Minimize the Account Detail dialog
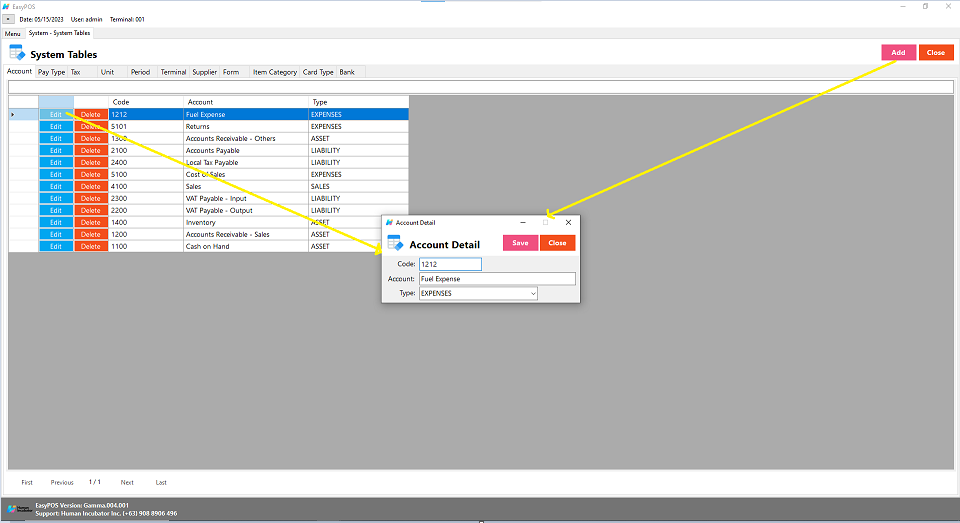 click(x=523, y=222)
